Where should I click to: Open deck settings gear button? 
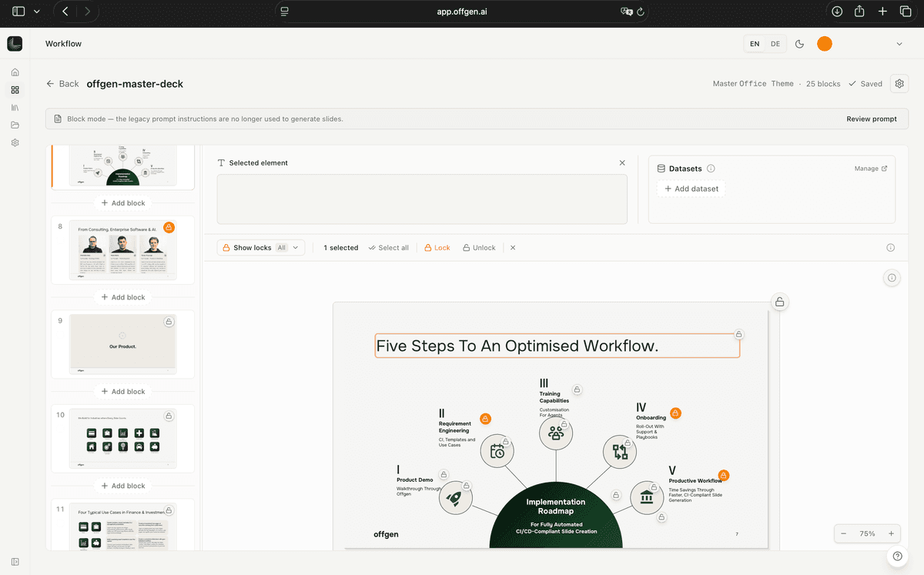pos(899,84)
